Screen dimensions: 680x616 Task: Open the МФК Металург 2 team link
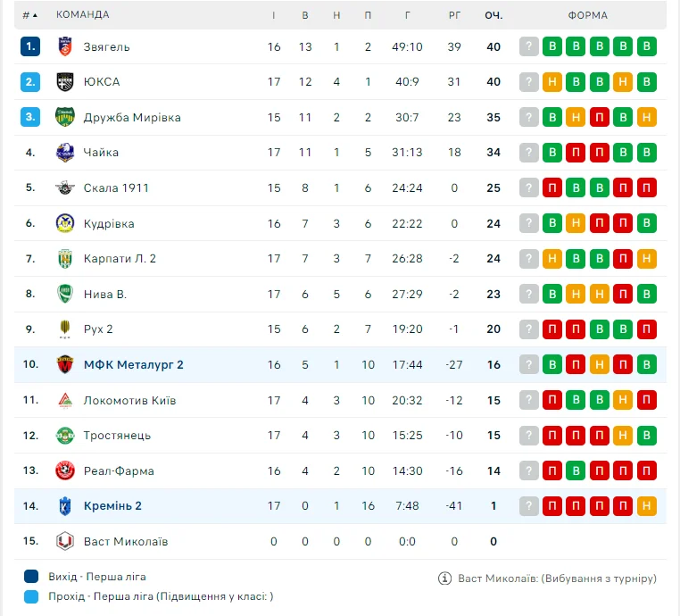133,364
